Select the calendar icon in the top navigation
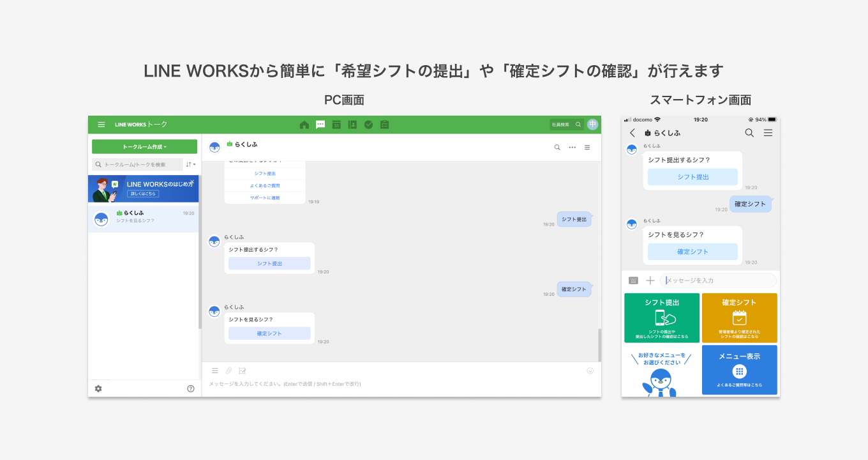Image resolution: width=868 pixels, height=460 pixels. (x=336, y=125)
